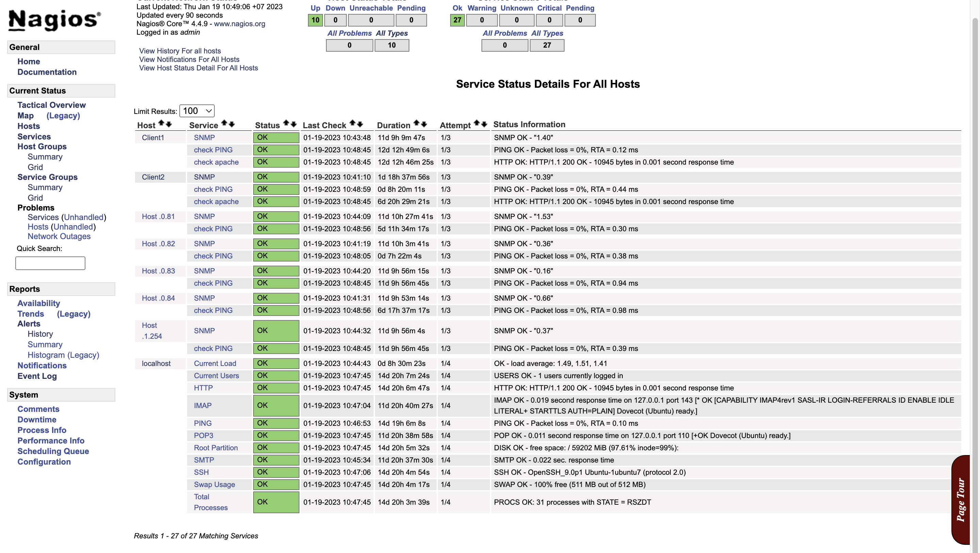Open Client1 check apache service
Viewport: 980px width, 553px height.
point(216,162)
